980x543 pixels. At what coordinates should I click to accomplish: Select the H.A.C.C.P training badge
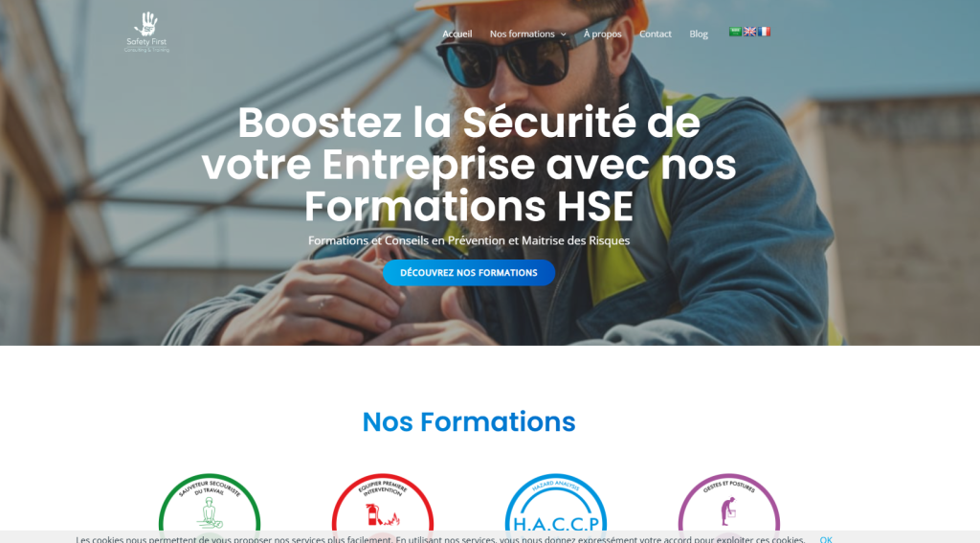click(x=556, y=508)
